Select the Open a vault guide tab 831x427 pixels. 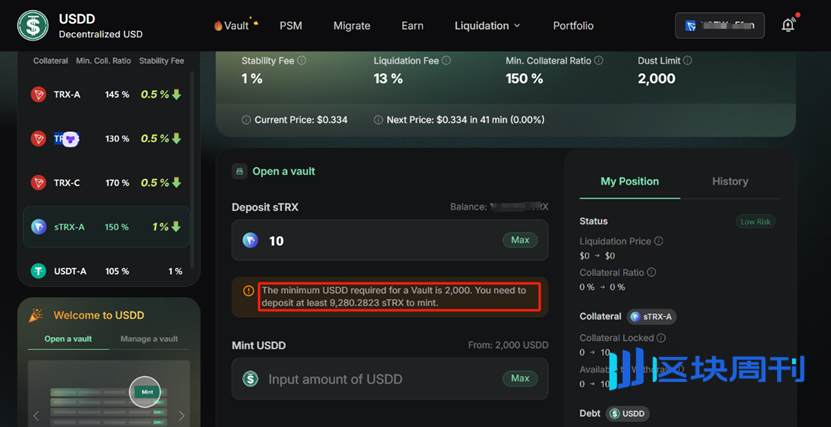pyautogui.click(x=68, y=339)
